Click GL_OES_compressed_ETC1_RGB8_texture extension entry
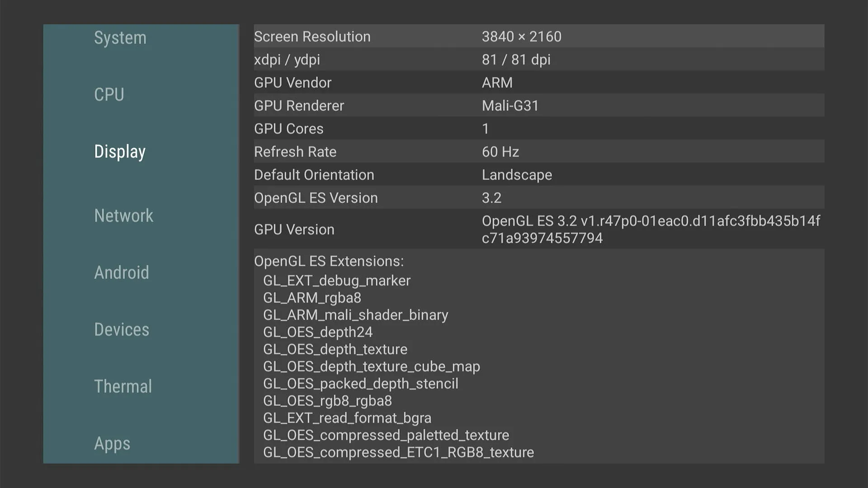 (x=398, y=452)
